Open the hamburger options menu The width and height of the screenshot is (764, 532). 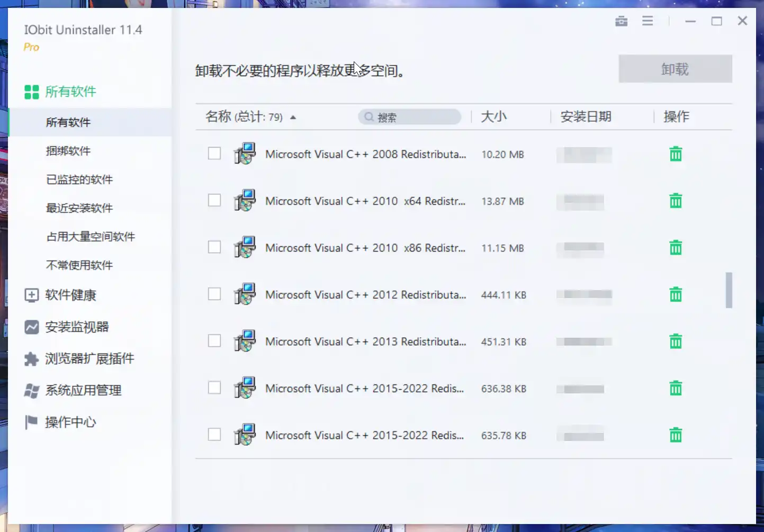point(648,21)
